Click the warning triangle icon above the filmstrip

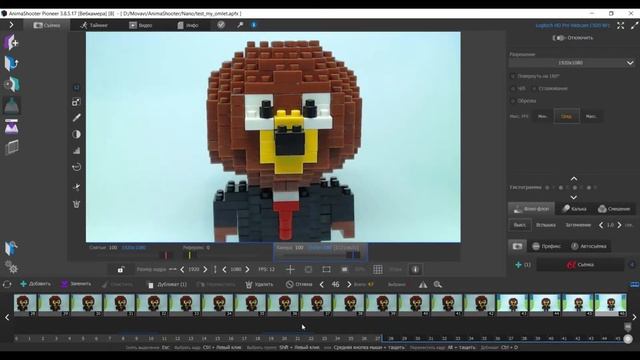point(423,284)
